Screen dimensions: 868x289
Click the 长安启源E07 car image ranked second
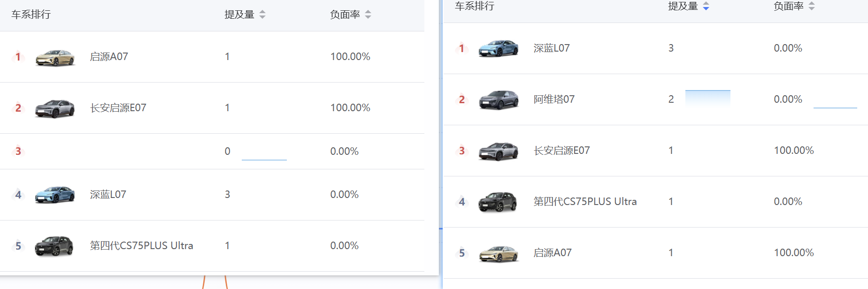(55, 108)
